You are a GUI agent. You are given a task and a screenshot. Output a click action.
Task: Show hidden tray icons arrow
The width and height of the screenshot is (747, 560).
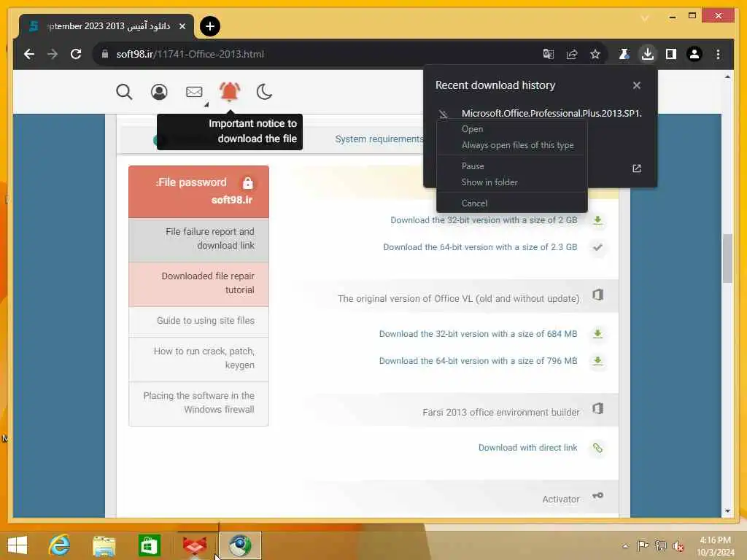click(x=625, y=545)
